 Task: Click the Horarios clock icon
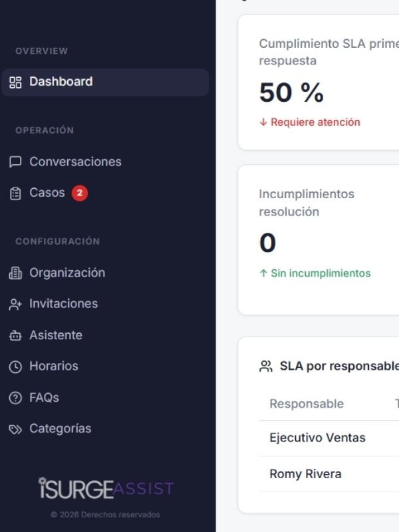pos(15,366)
